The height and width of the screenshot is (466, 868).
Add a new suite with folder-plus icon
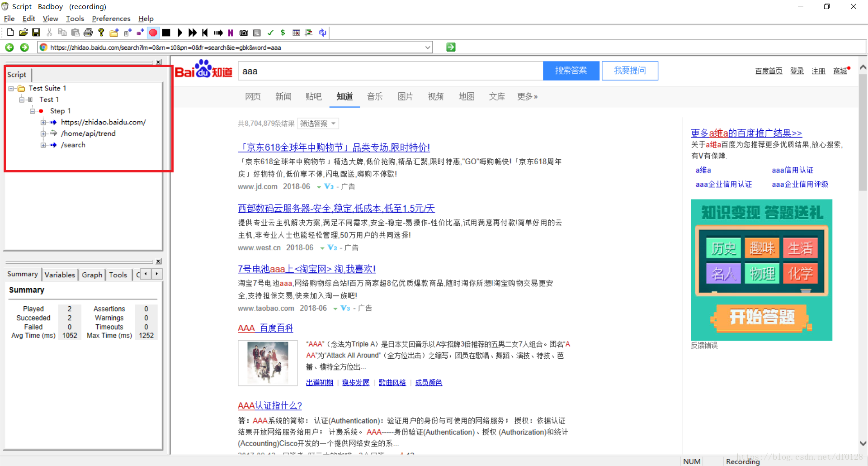114,33
